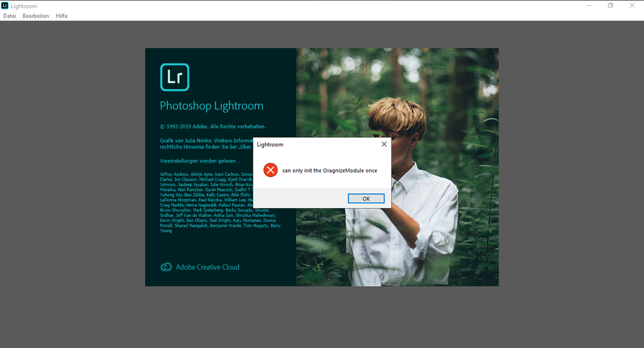
Task: Open the Datei menu
Action: (10, 16)
